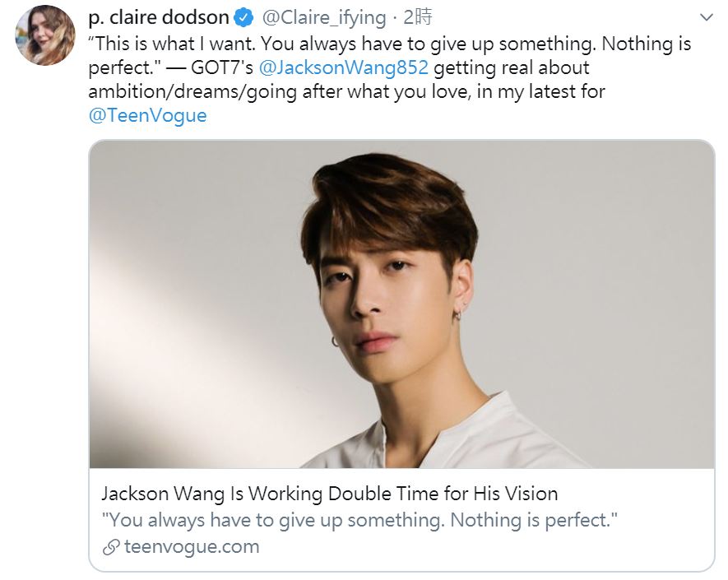728x580 pixels.
Task: Click the GOT7's text in tweet
Action: (222, 67)
